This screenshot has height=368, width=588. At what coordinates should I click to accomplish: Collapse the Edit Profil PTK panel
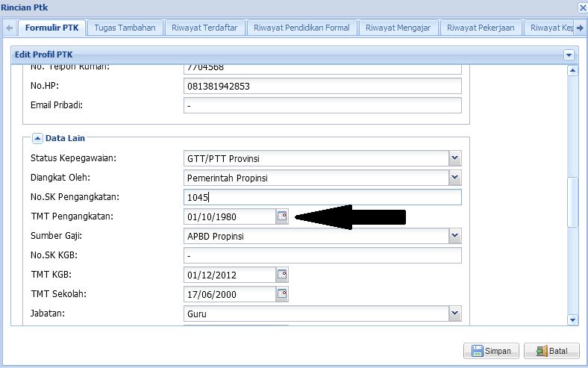(569, 55)
